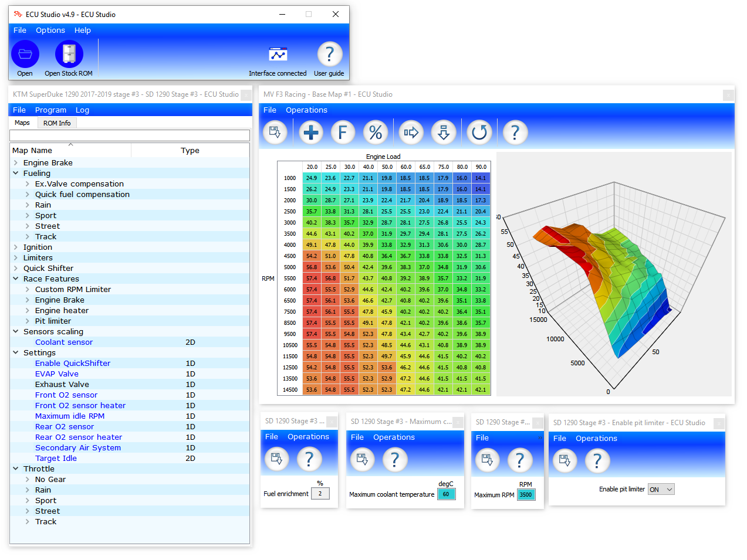Image resolution: width=747 pixels, height=560 pixels.
Task: Click the F icon in Base Map toolbar
Action: pos(343,133)
